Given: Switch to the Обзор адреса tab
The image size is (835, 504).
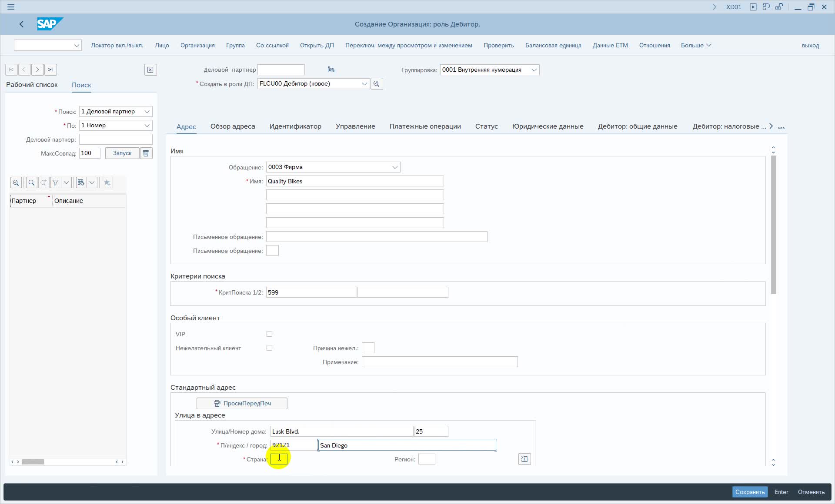Looking at the screenshot, I should coord(233,126).
